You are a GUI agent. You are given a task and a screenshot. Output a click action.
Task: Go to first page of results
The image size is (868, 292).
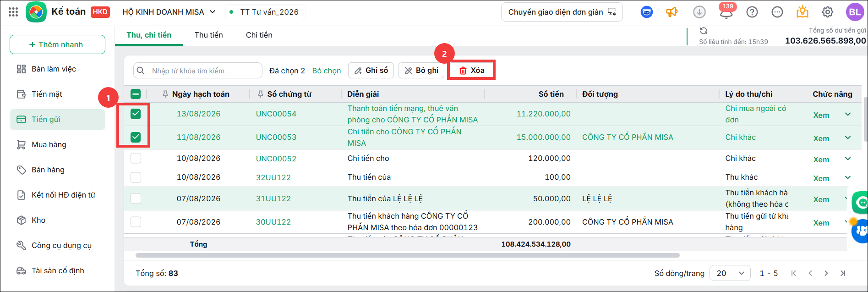[794, 273]
